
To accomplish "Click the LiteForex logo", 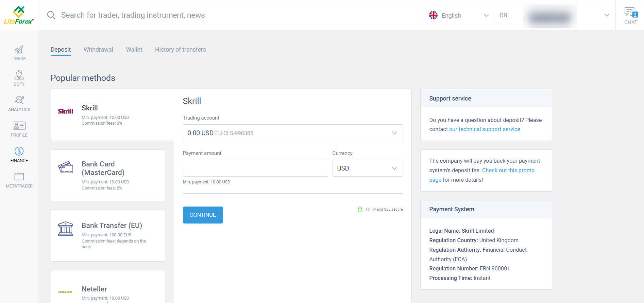I will coord(19,15).
